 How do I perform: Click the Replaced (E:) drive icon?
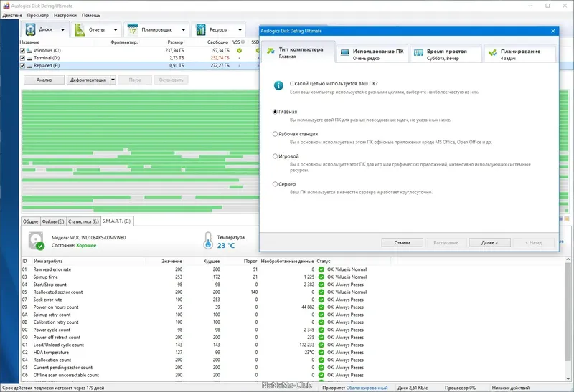(x=29, y=66)
